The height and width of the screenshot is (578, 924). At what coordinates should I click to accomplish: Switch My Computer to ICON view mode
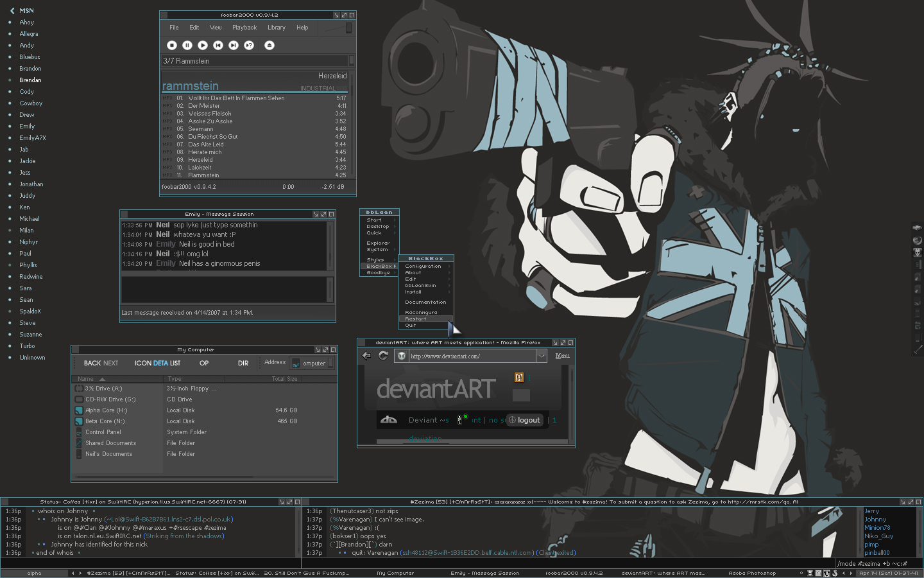point(142,363)
